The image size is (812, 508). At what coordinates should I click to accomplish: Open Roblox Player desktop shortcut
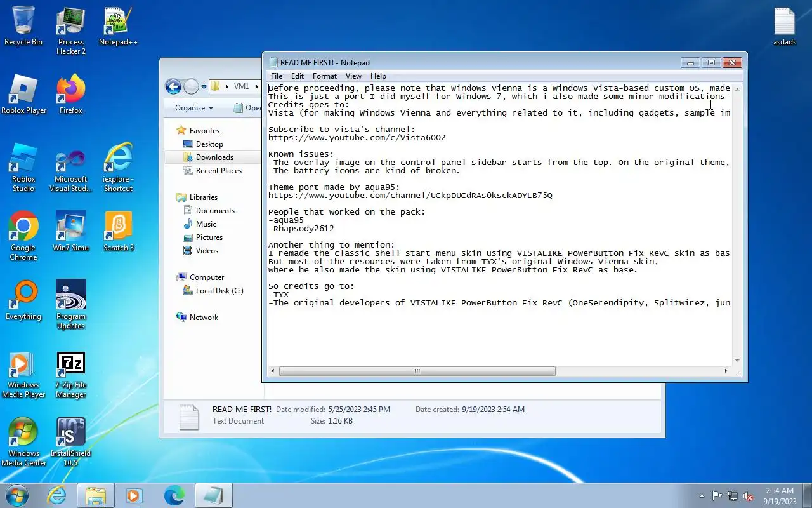(x=23, y=95)
